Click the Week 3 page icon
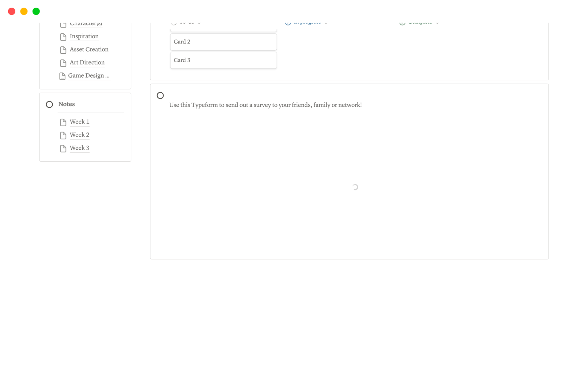This screenshot has height=368, width=588. (63, 148)
